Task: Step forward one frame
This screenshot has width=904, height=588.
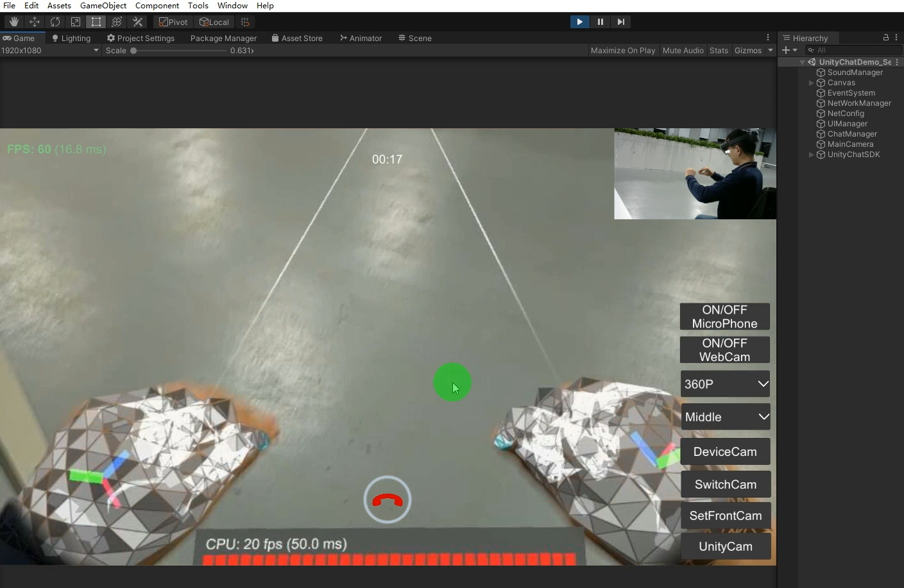Action: pos(620,22)
